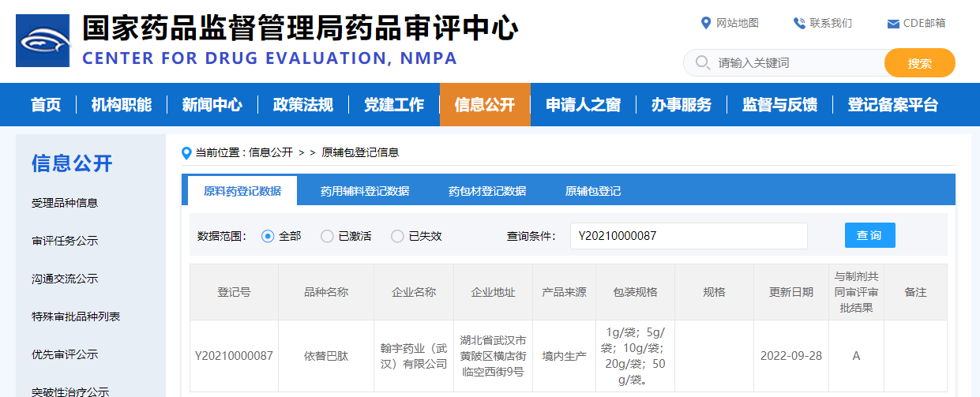Select the 已失效 radio button

[397, 236]
